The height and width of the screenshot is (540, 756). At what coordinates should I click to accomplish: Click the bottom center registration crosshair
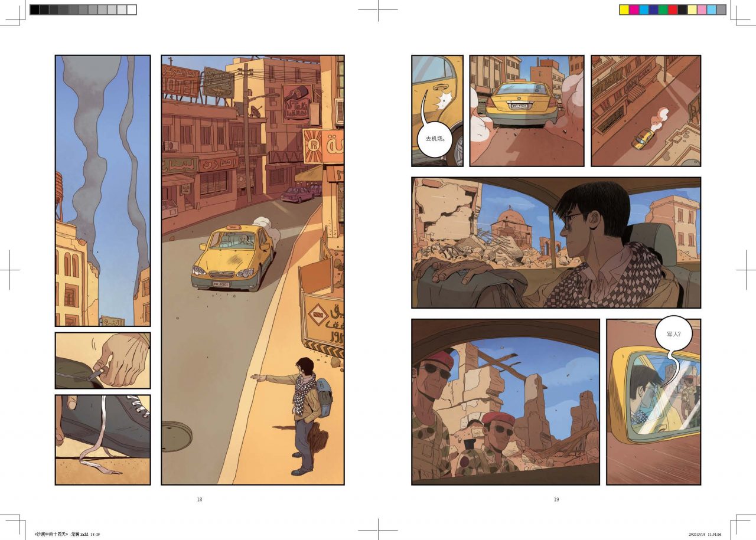tap(378, 529)
